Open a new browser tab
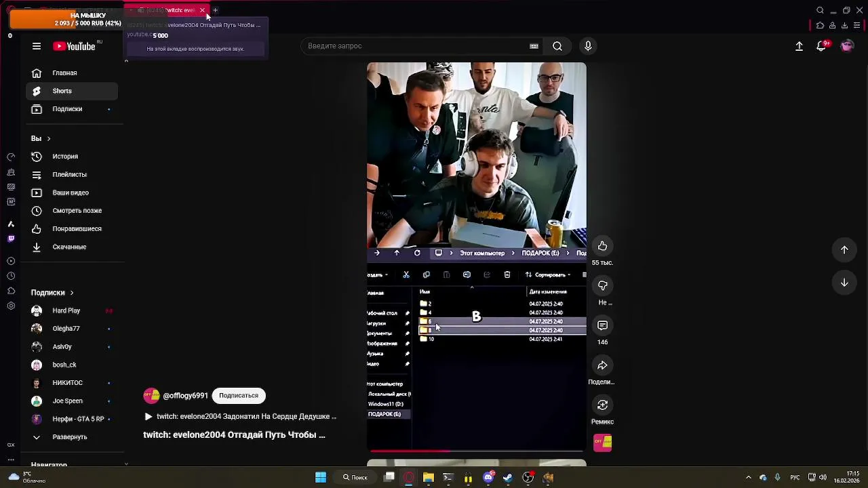The width and height of the screenshot is (868, 488). [215, 10]
